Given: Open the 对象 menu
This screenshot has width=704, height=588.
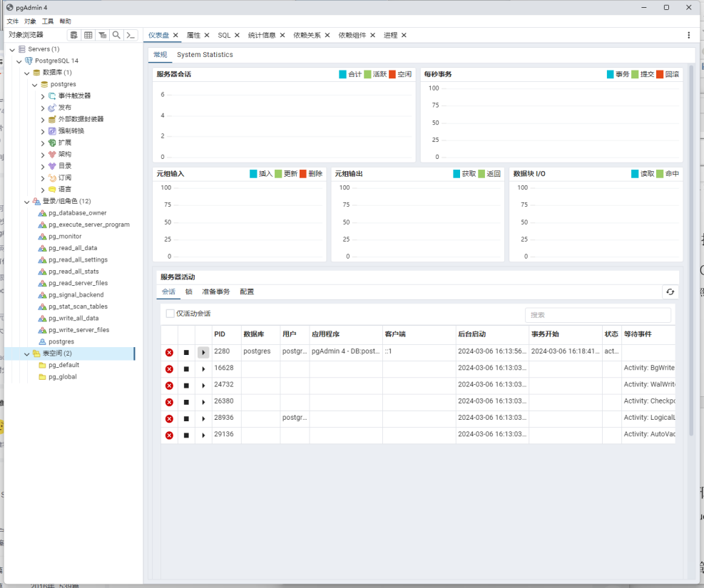Looking at the screenshot, I should (x=30, y=21).
